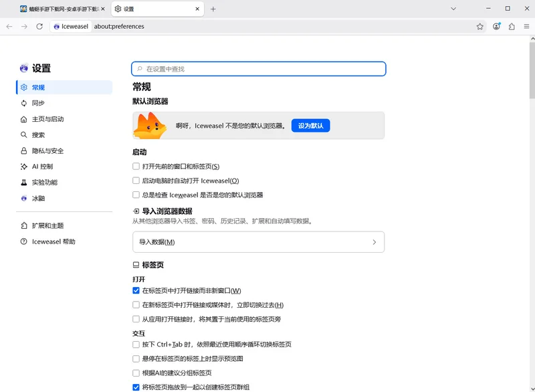Viewport: 535px width, 392px height.
Task: Click the Iceweasel 帮助 question mark icon
Action: 24,241
